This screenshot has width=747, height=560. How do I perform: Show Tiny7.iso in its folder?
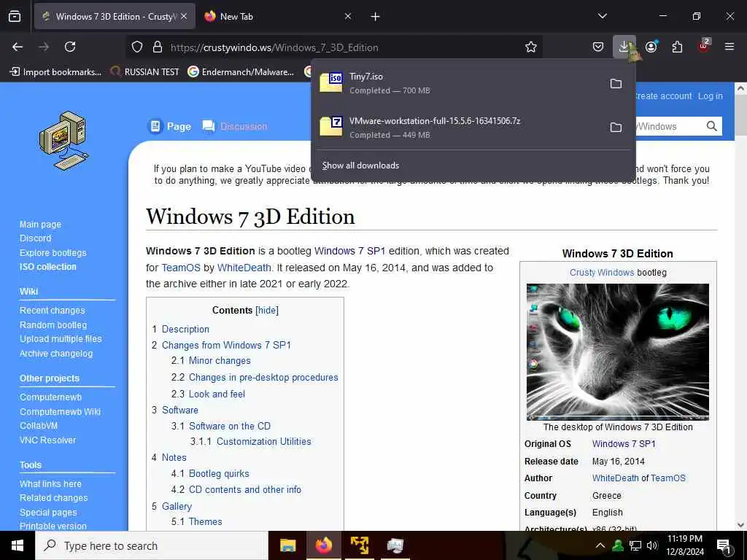click(x=616, y=83)
